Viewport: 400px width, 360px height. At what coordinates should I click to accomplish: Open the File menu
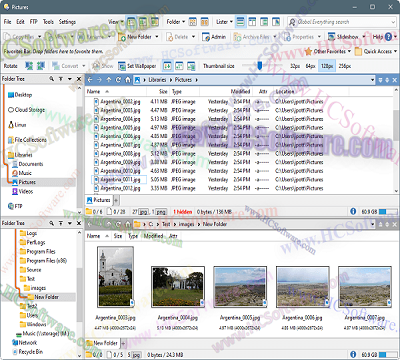pos(7,22)
